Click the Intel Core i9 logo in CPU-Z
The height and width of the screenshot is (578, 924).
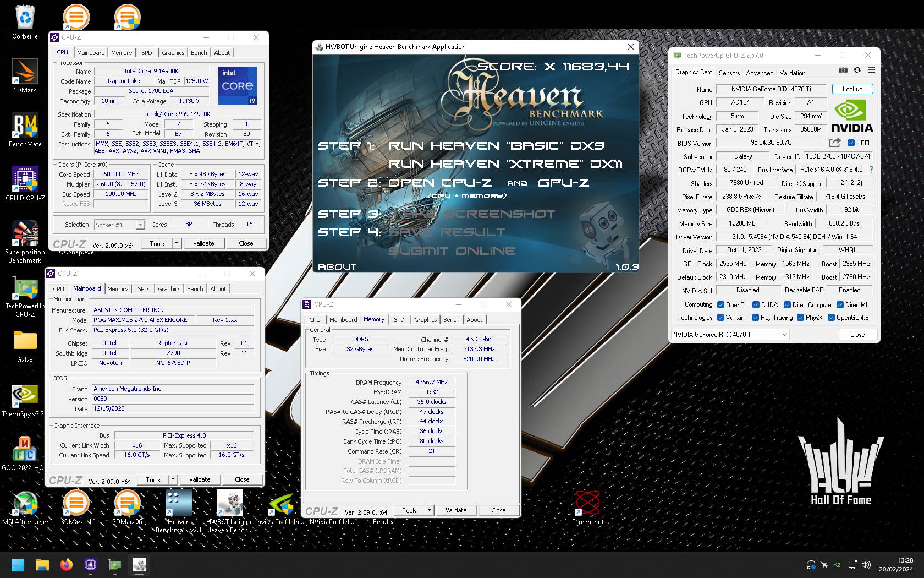[x=238, y=86]
